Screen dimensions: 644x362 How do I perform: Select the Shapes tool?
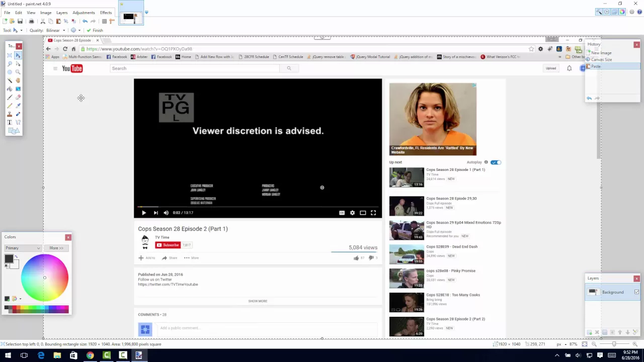(x=14, y=131)
